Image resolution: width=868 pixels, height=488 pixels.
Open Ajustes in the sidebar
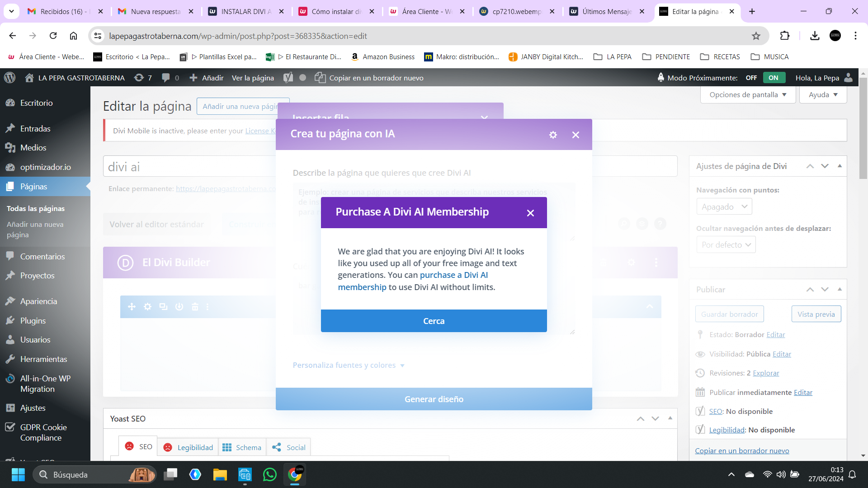click(33, 408)
